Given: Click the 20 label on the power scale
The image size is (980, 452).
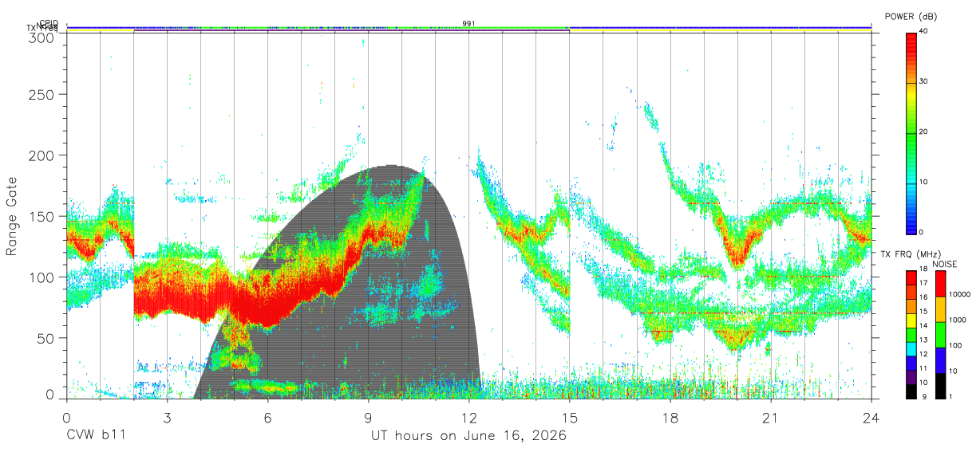Looking at the screenshot, I should point(923,132).
